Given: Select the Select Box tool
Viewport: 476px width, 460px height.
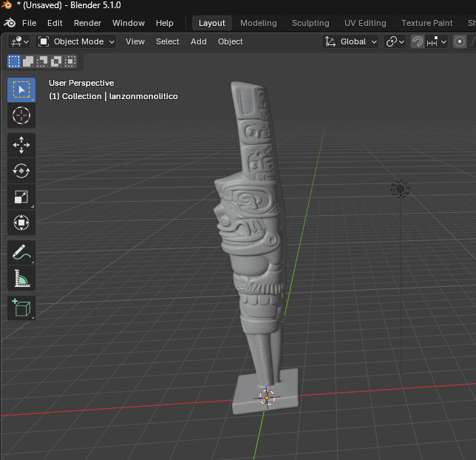Looking at the screenshot, I should (21, 89).
